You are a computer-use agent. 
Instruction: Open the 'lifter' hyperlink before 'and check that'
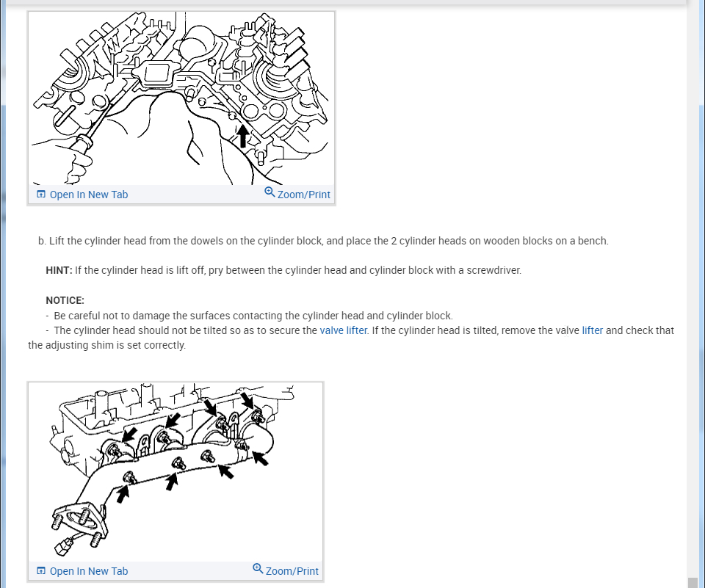[592, 330]
